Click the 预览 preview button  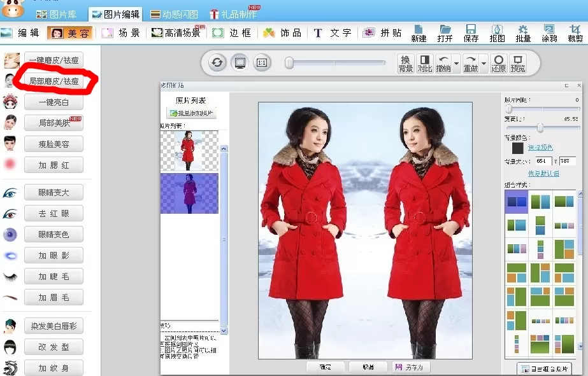(x=518, y=63)
